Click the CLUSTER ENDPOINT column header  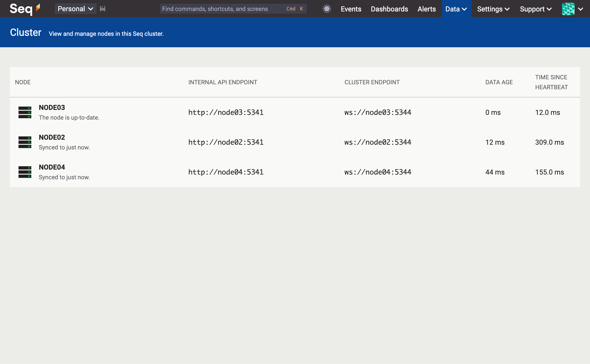click(x=372, y=82)
